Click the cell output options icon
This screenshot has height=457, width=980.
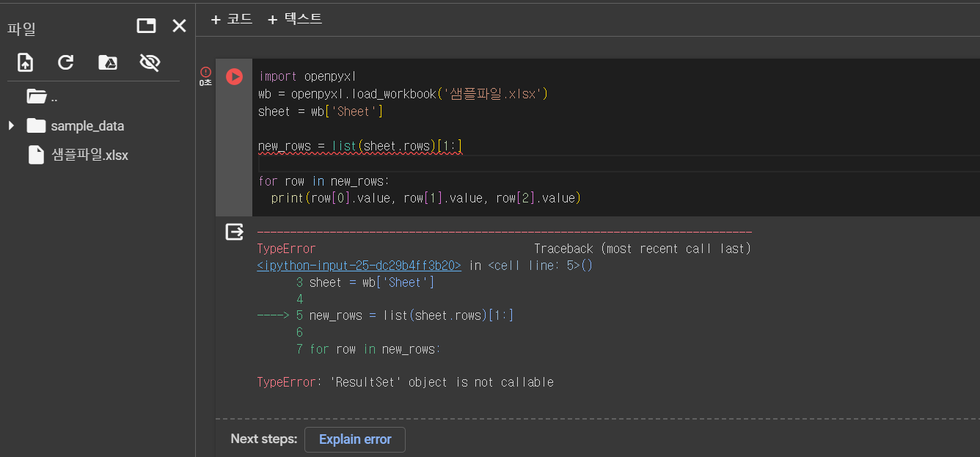pos(234,233)
